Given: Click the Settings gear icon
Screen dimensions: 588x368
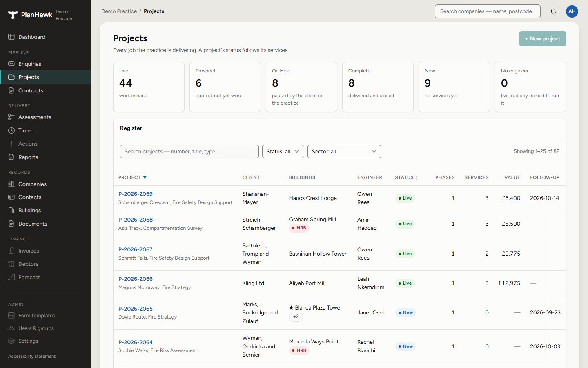Looking at the screenshot, I should 11,341.
